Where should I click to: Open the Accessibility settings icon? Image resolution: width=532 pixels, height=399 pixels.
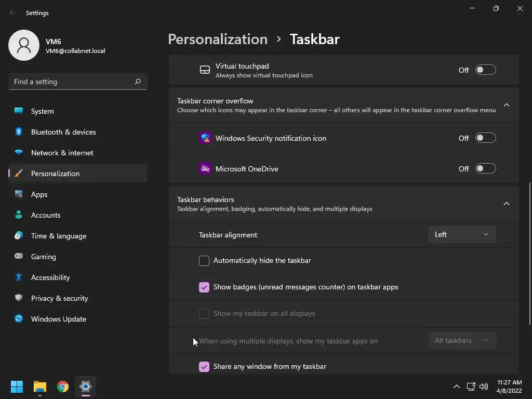point(19,277)
